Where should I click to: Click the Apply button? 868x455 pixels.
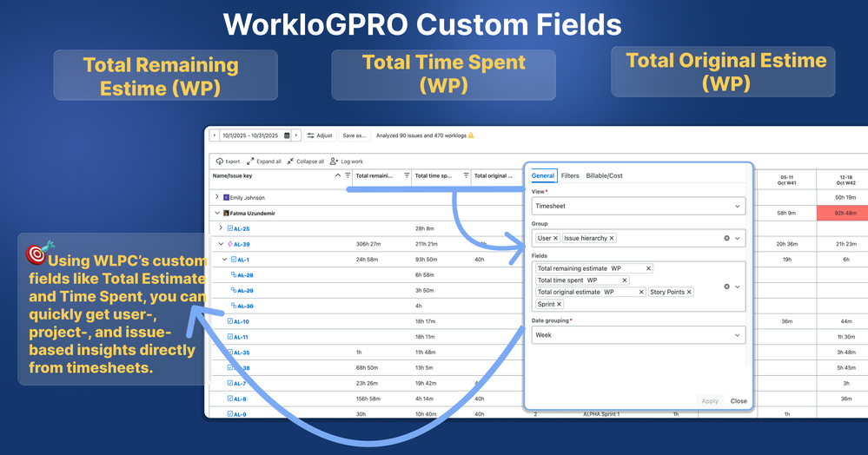pyautogui.click(x=710, y=401)
